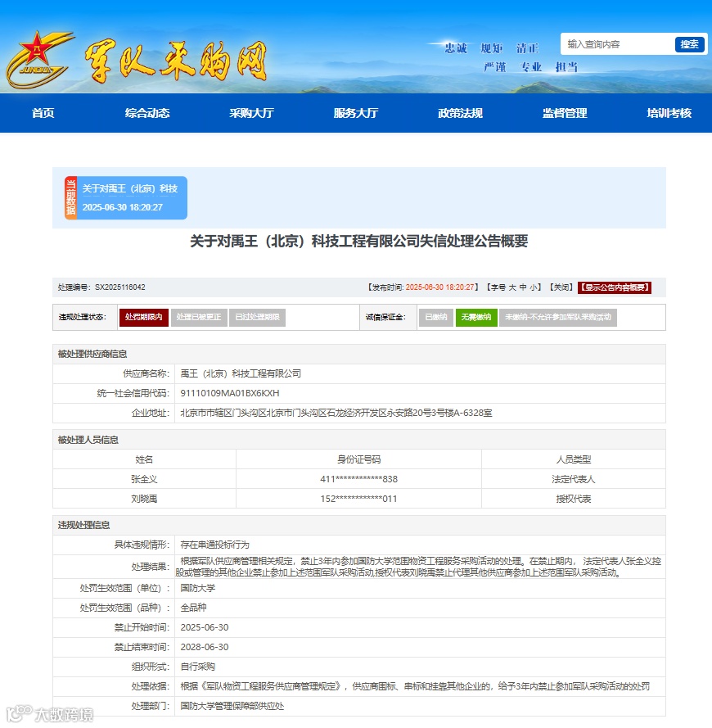Open the 服务大厅 navigation menu

[x=355, y=114]
